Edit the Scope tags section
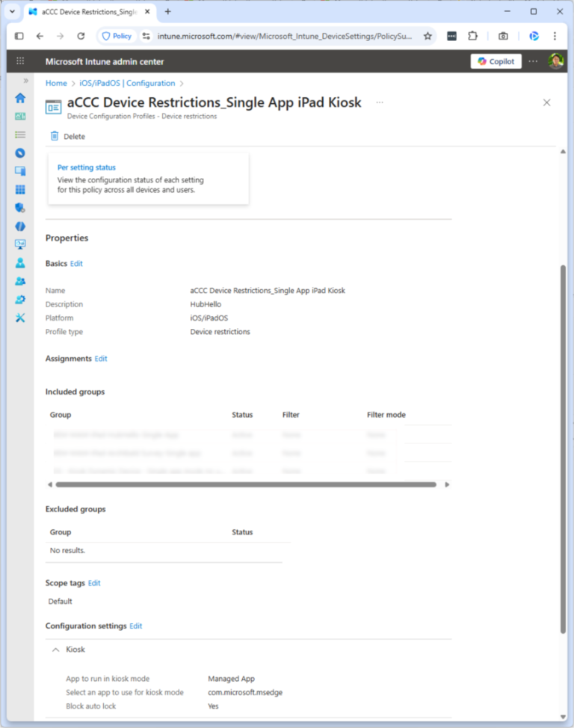This screenshot has width=574, height=728. (94, 583)
